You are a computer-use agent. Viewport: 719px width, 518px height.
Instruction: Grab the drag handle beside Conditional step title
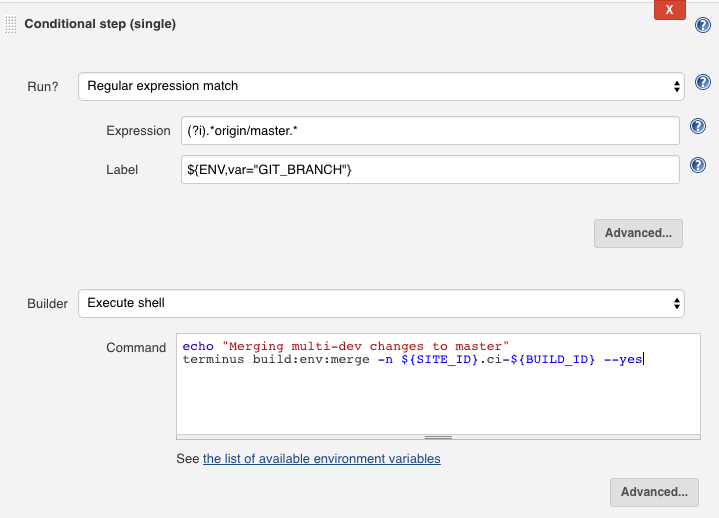[12, 25]
